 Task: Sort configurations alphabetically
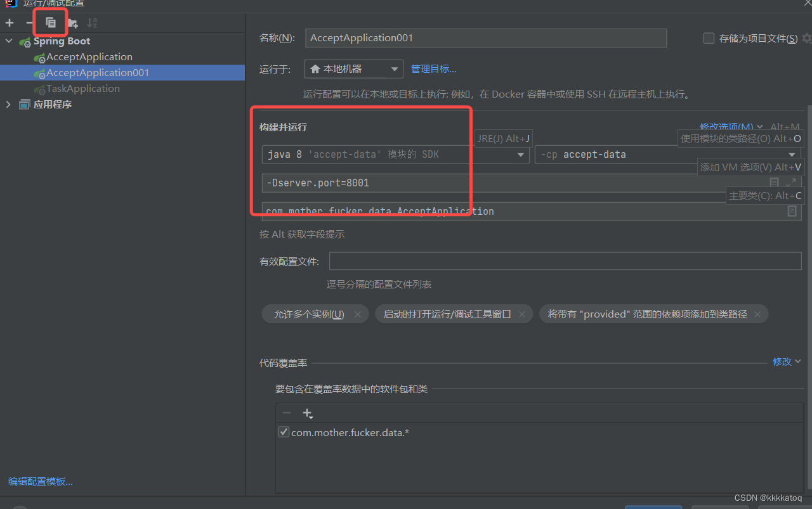coord(92,23)
